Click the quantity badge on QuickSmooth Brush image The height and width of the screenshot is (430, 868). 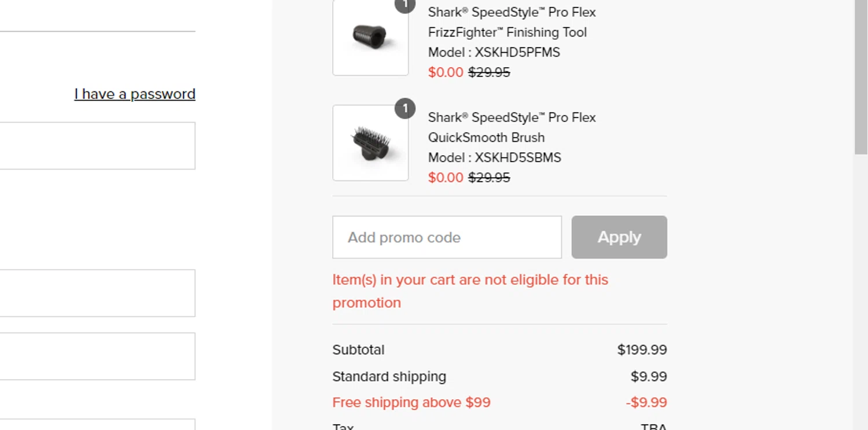pyautogui.click(x=405, y=108)
